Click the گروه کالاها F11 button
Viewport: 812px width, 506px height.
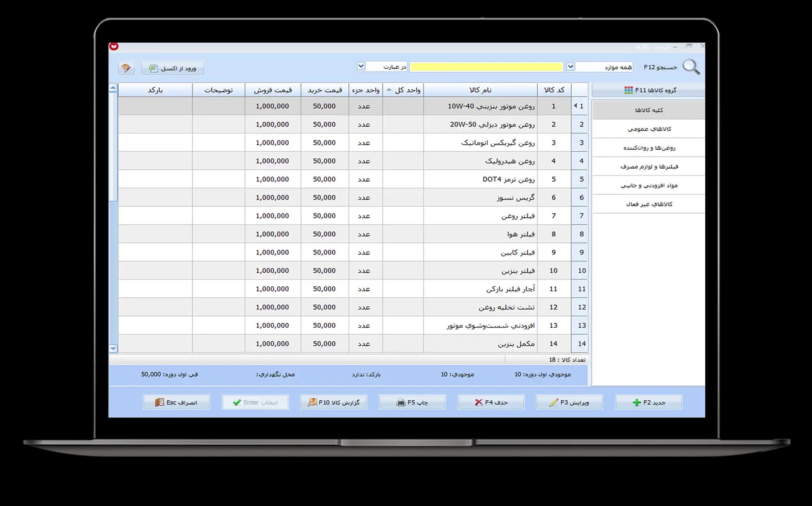[x=648, y=90]
